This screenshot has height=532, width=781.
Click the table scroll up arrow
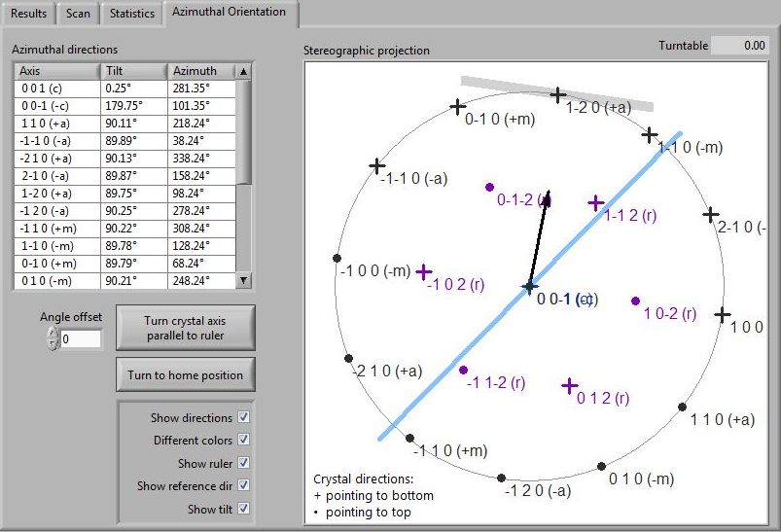click(243, 71)
